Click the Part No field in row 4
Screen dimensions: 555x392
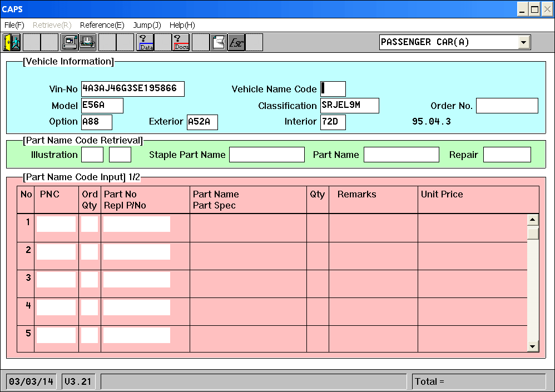(137, 307)
